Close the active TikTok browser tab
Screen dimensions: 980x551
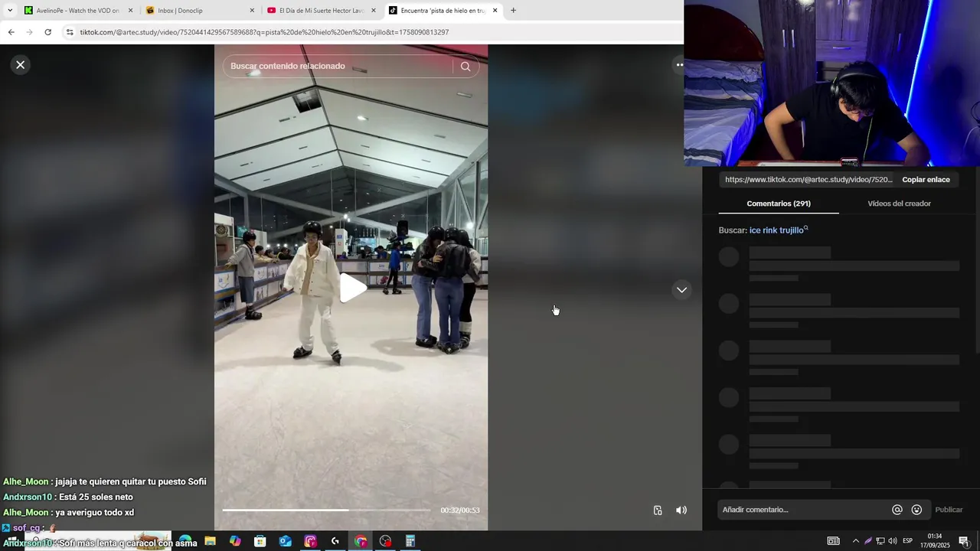pos(495,11)
